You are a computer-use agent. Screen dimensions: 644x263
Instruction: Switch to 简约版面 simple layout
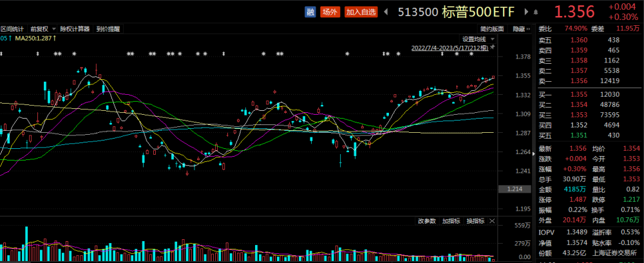493,29
